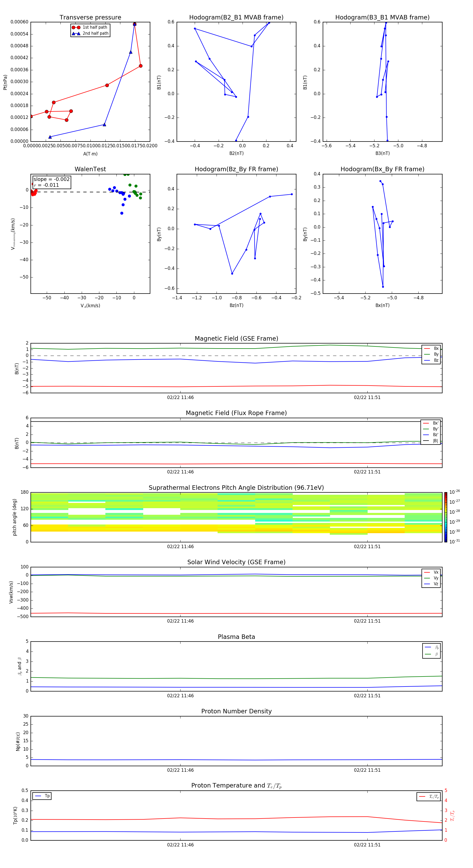Click '02/22 11:46' tick under Plasma Beta plot
Viewport: 473px width, 868px height.
coord(181,695)
